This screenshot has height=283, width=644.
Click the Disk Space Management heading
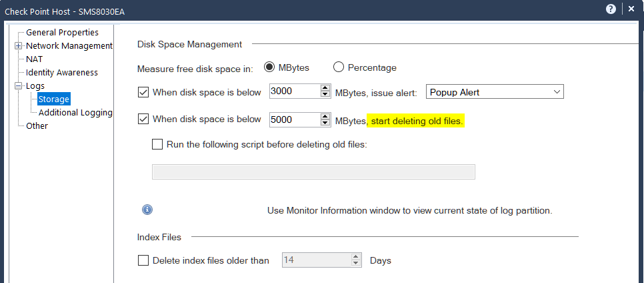coord(190,44)
